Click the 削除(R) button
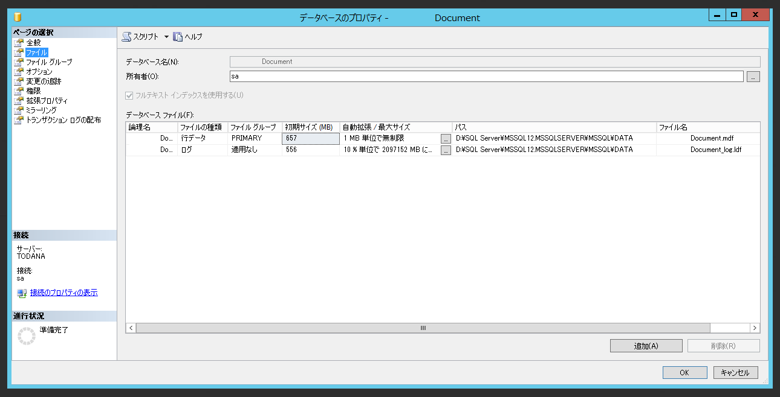 coord(723,346)
